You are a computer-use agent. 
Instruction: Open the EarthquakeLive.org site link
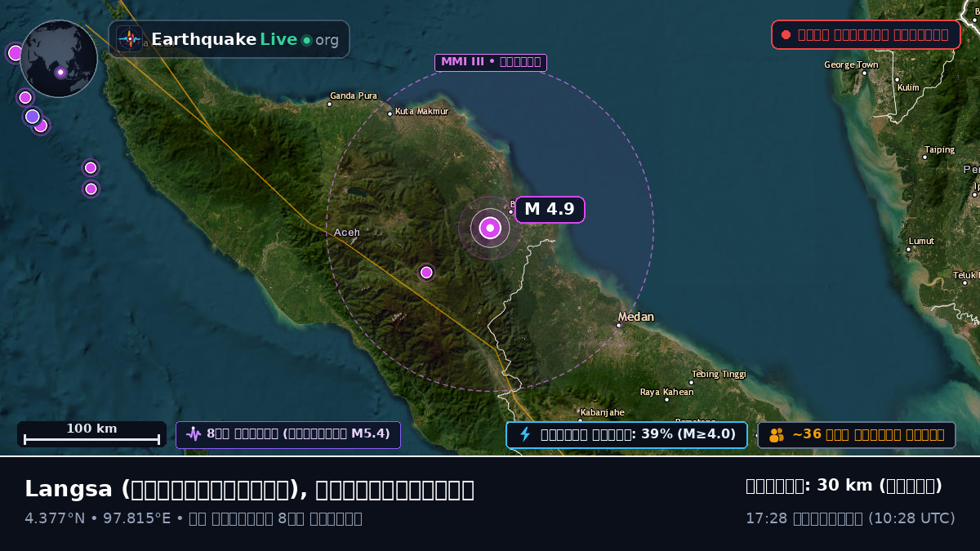click(x=229, y=39)
